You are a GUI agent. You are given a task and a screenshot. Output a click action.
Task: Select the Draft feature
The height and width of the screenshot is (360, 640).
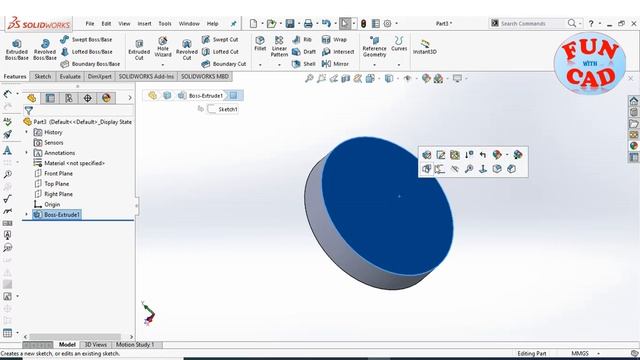(x=304, y=52)
